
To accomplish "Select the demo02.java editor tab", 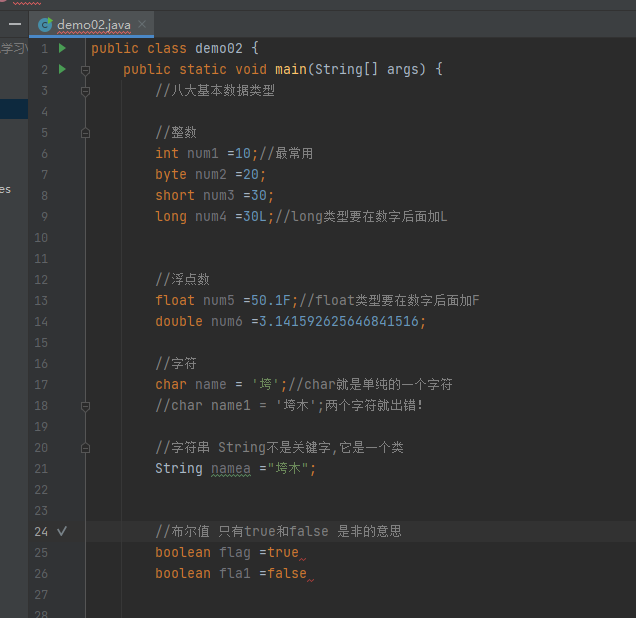I will (x=91, y=25).
